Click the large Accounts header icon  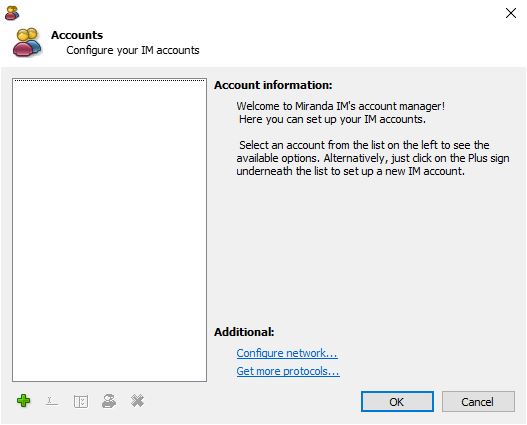[27, 42]
